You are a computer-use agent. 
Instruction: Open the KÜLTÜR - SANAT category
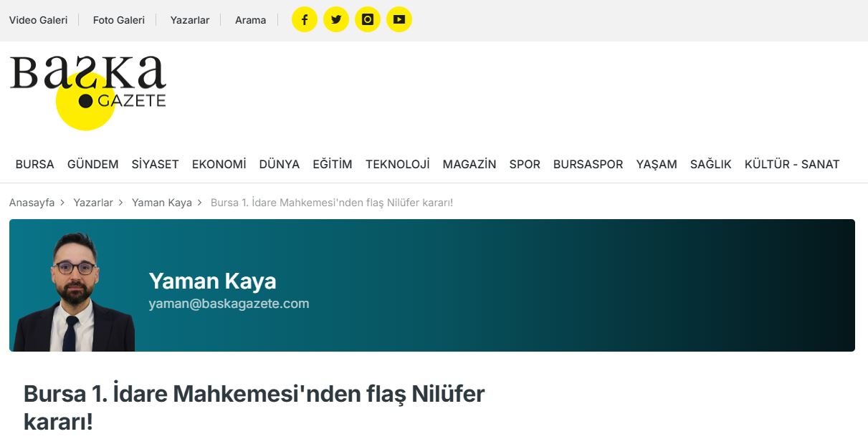[791, 164]
